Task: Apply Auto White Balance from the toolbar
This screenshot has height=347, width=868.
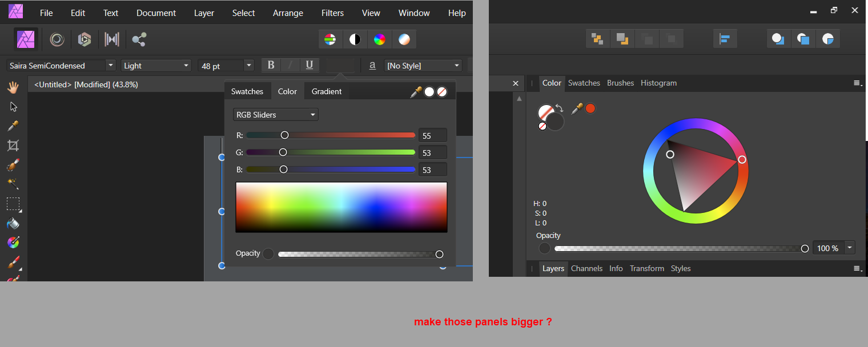Action: (404, 39)
